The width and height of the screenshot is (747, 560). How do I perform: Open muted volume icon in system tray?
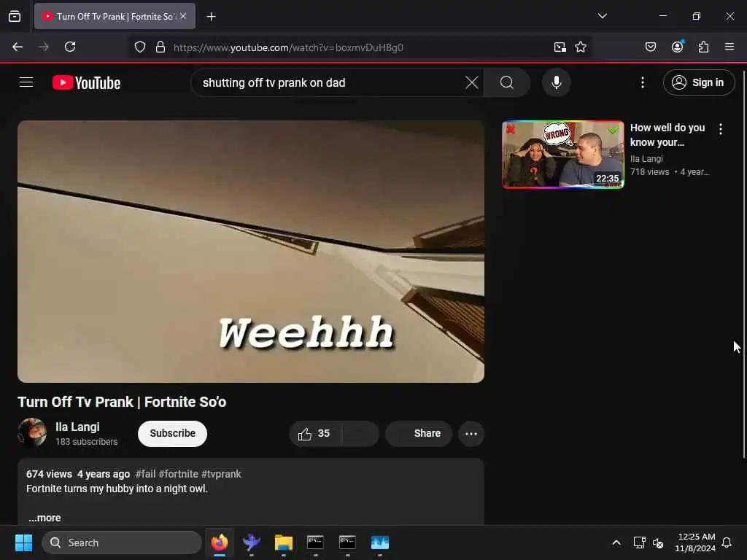(x=658, y=542)
